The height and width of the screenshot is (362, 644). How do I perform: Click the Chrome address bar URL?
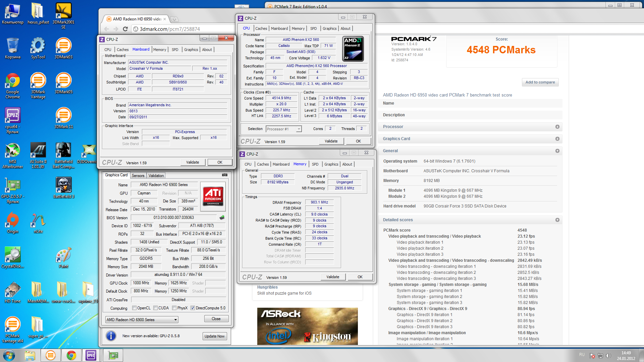pos(170,29)
